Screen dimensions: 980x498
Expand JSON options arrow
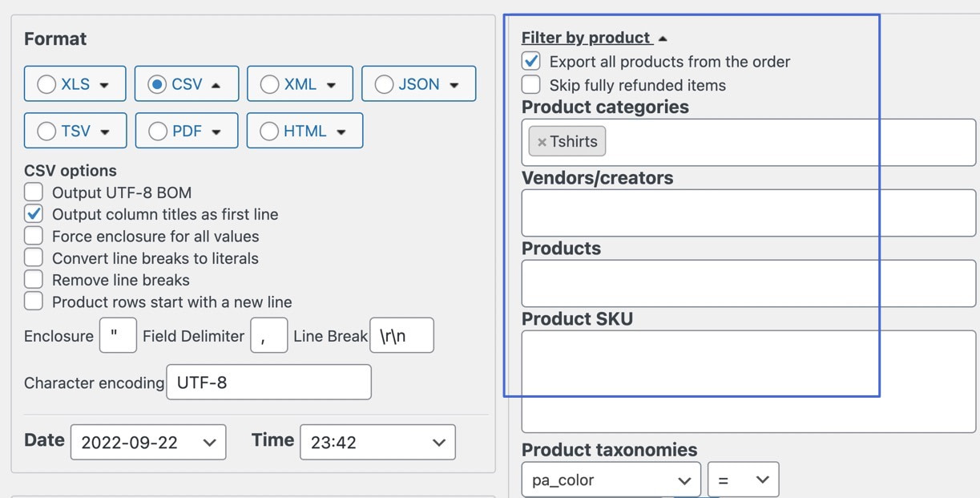click(454, 85)
